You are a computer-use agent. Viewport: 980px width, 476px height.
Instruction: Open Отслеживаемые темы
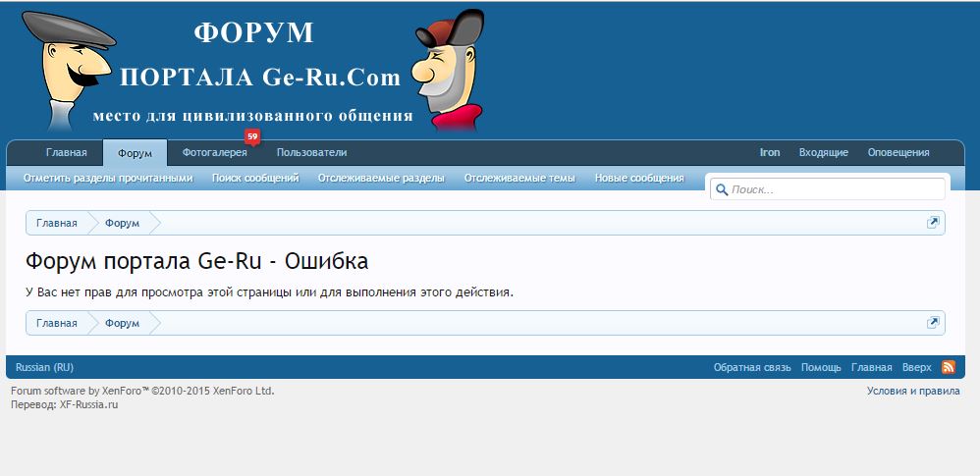tap(519, 178)
